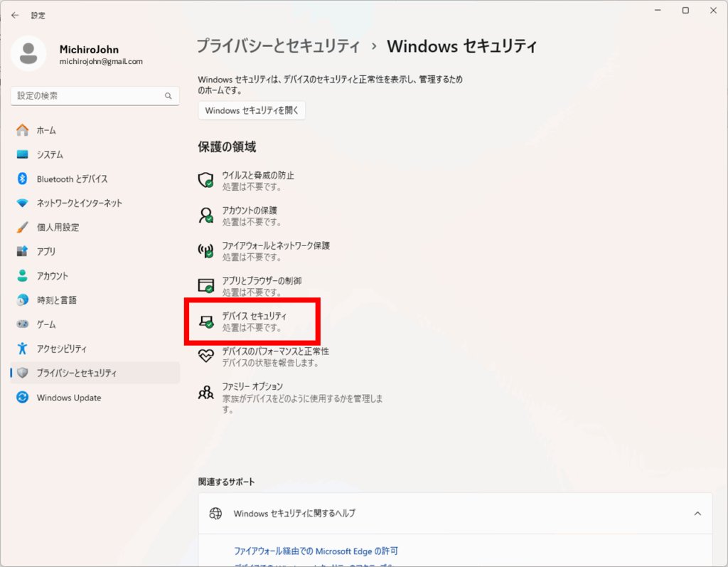
Task: Open 個人用設定 page
Action: click(x=95, y=227)
